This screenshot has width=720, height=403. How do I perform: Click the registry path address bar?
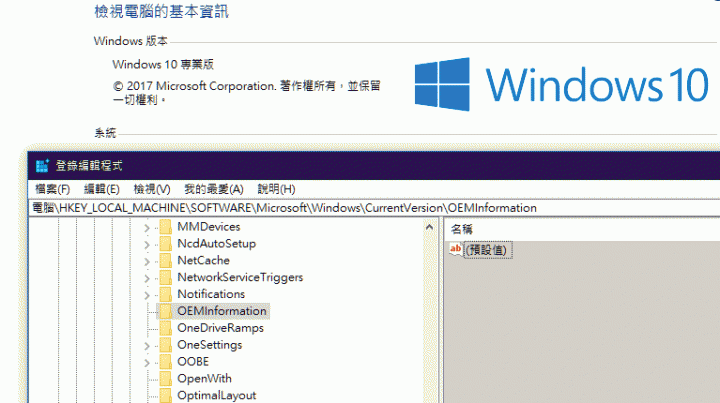pyautogui.click(x=374, y=208)
